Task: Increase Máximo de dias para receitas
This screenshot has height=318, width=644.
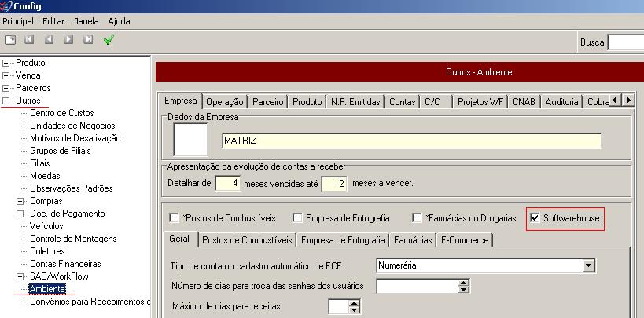Action: (x=354, y=304)
